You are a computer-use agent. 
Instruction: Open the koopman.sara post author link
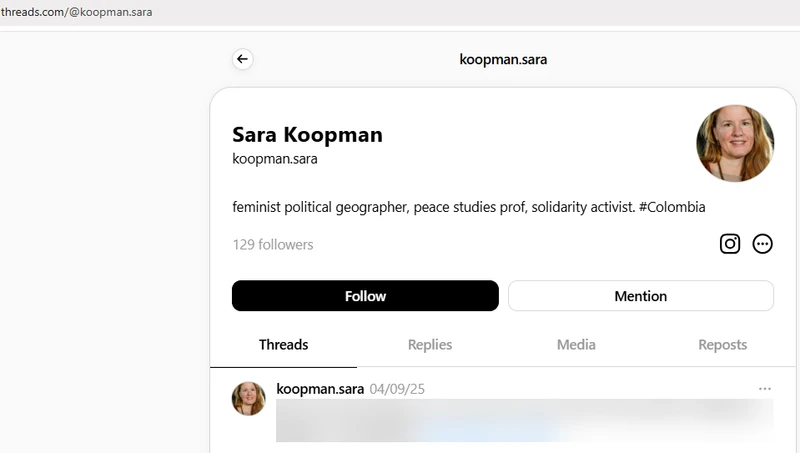(x=320, y=389)
